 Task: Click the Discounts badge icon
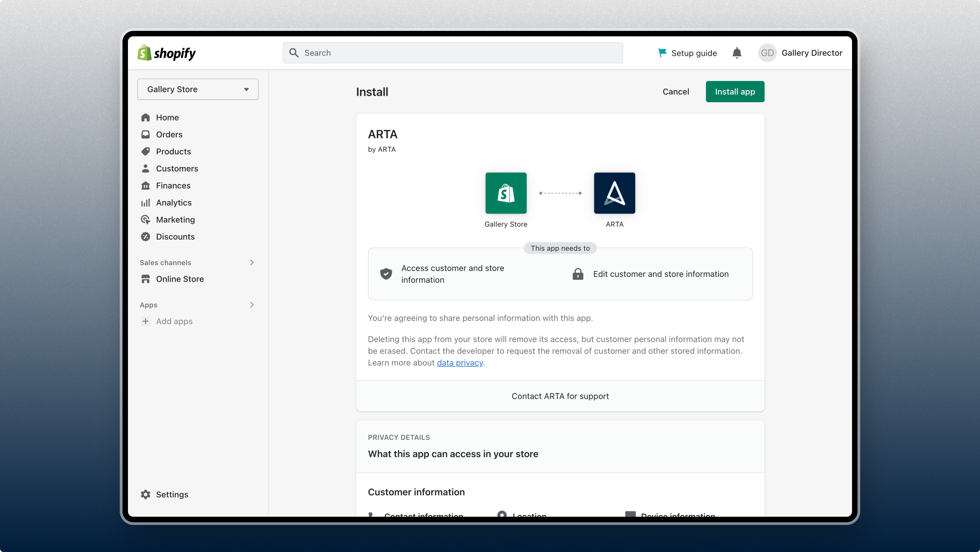pyautogui.click(x=145, y=237)
